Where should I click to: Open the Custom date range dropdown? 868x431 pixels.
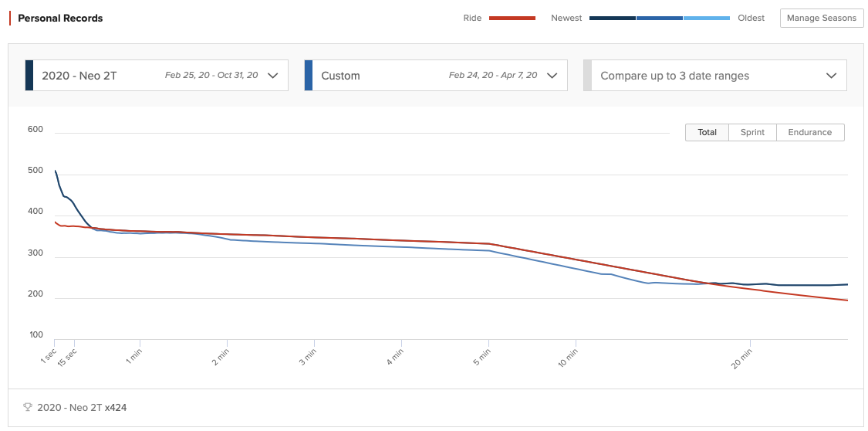pos(552,76)
